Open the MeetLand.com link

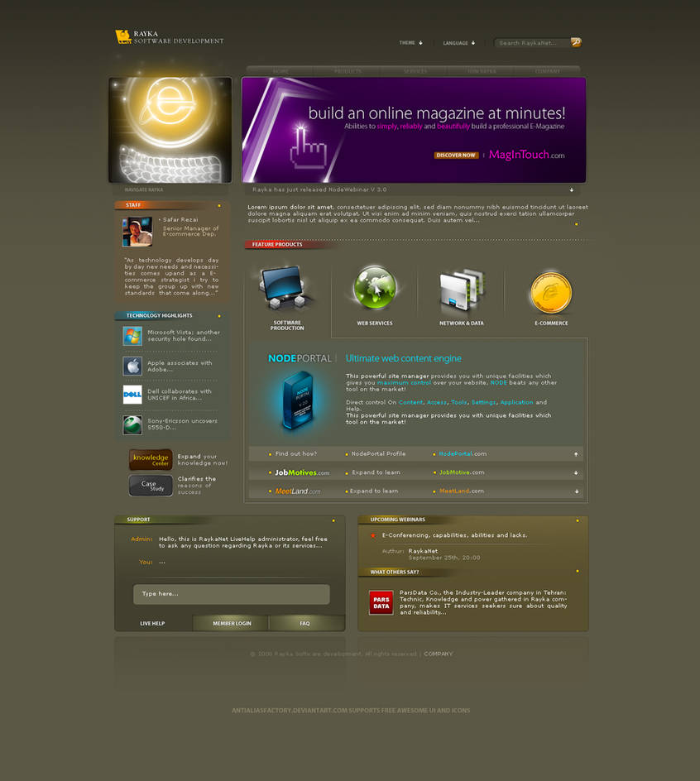(462, 491)
